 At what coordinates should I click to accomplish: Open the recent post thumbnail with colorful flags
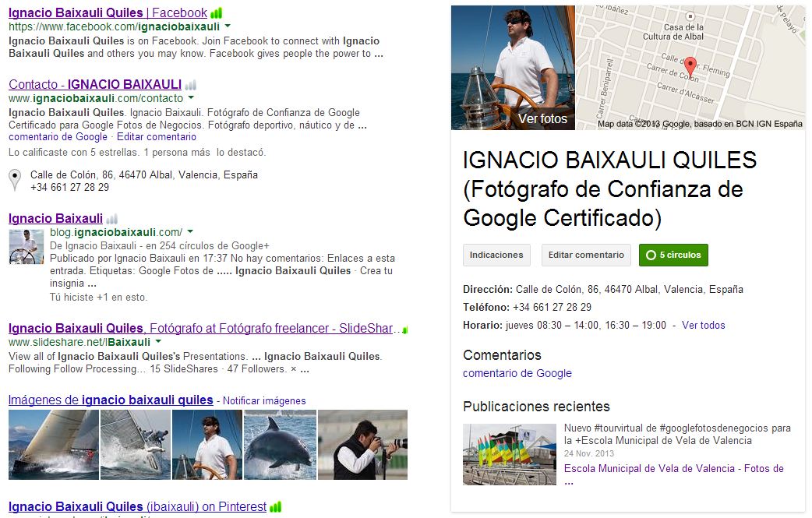(510, 454)
